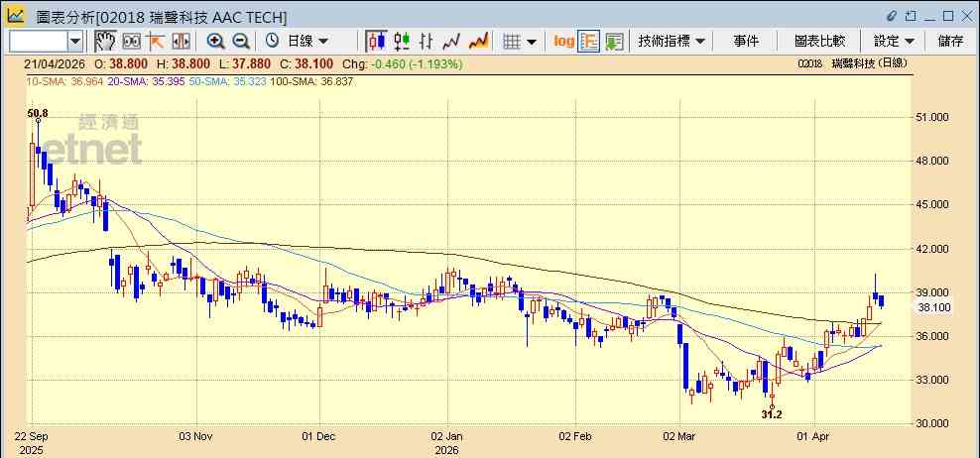Click the 21/04/2026 date readout
980x458 pixels.
[56, 64]
